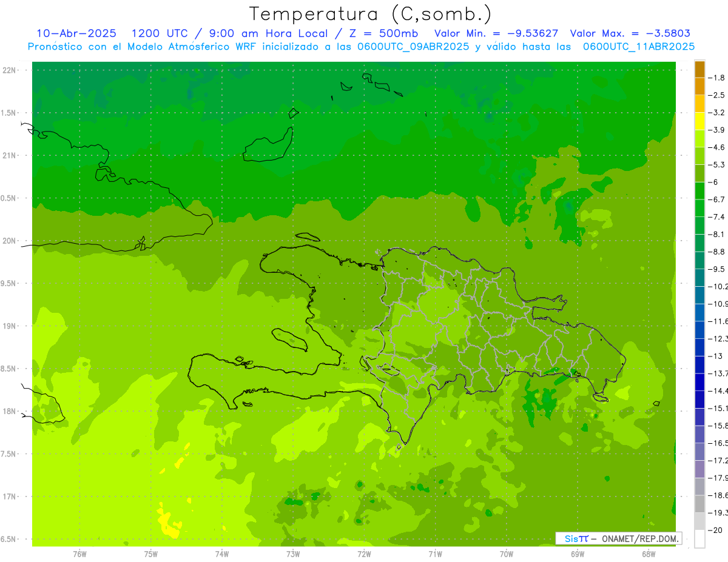This screenshot has height=562, width=728.
Task: Pick the green swatch between -6 and -6.7
Action: (699, 191)
